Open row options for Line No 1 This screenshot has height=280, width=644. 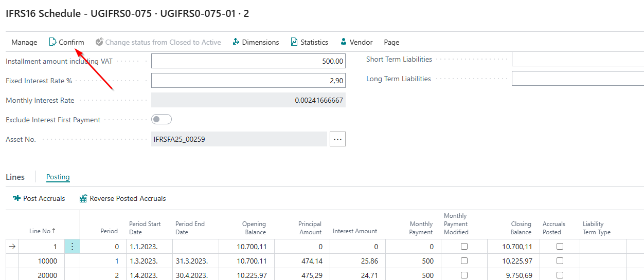click(x=72, y=247)
